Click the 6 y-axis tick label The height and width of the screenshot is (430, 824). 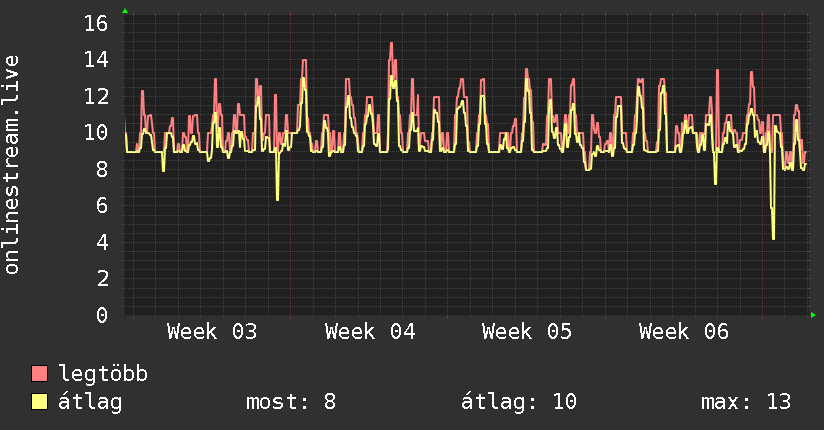click(x=102, y=206)
